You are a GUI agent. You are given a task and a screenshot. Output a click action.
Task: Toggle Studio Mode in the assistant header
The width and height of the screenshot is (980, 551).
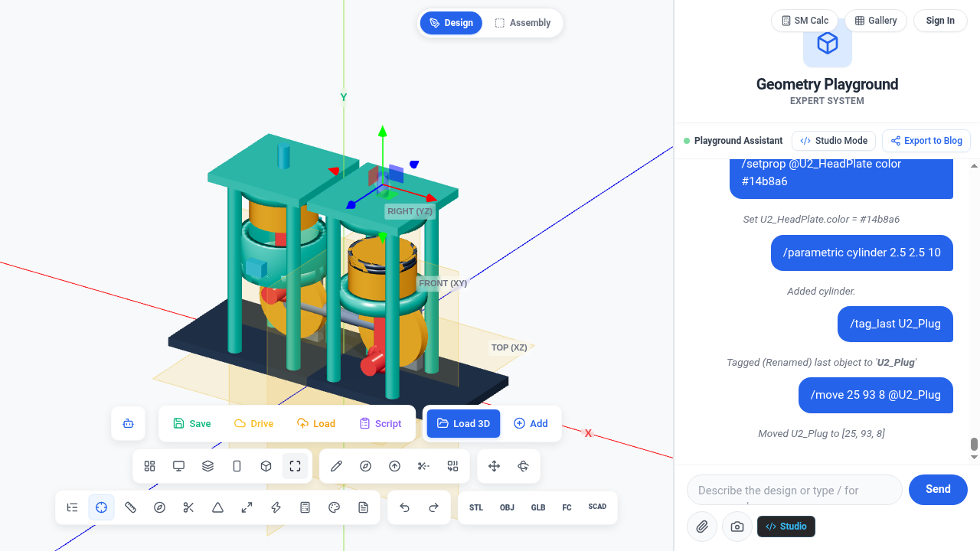834,141
